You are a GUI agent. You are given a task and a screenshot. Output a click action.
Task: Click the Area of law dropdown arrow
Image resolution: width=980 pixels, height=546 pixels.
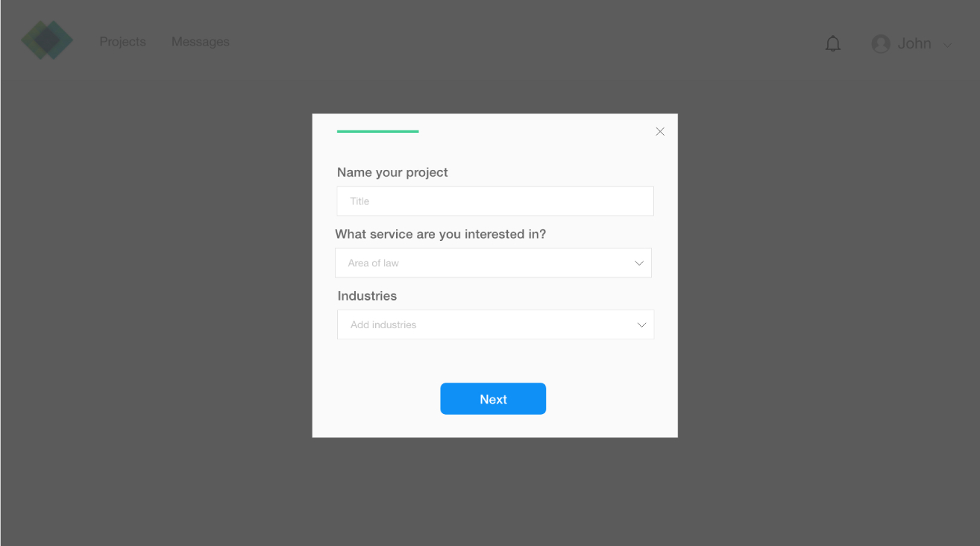click(639, 263)
